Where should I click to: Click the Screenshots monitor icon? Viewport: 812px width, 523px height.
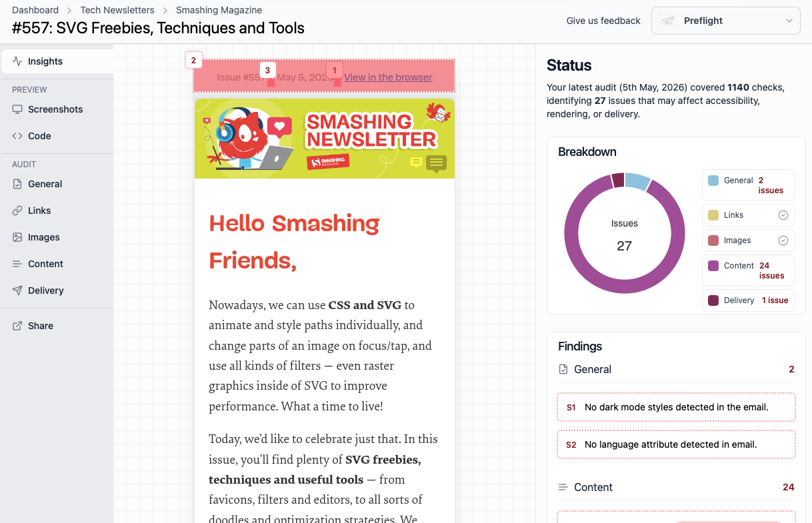(17, 109)
